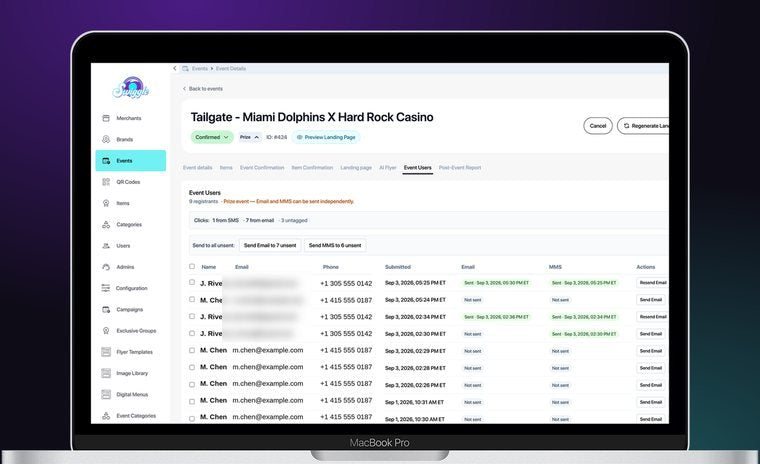The height and width of the screenshot is (464, 760).
Task: Resend Email for the 02:34 PM row
Action: [652, 317]
